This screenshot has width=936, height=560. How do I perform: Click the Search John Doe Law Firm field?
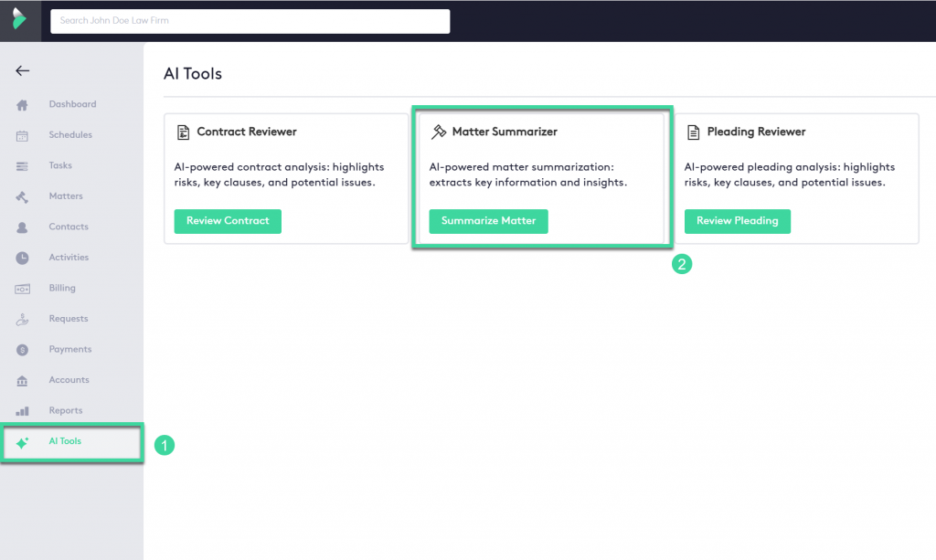[x=250, y=20]
